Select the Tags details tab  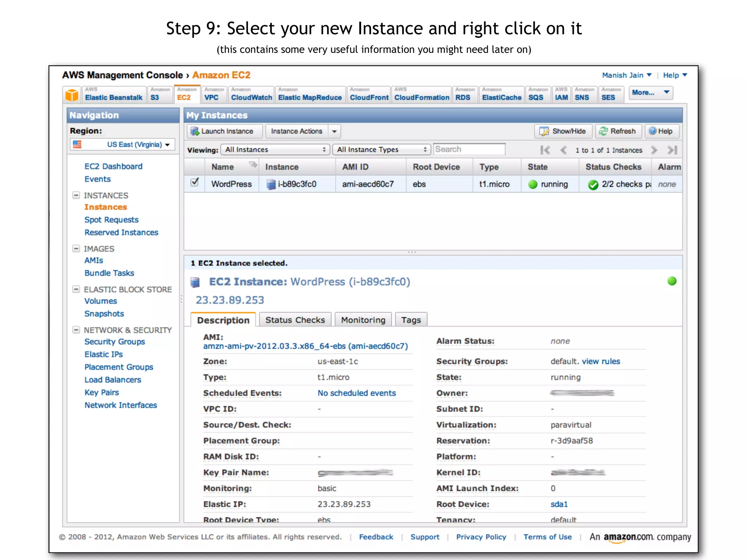(x=411, y=320)
